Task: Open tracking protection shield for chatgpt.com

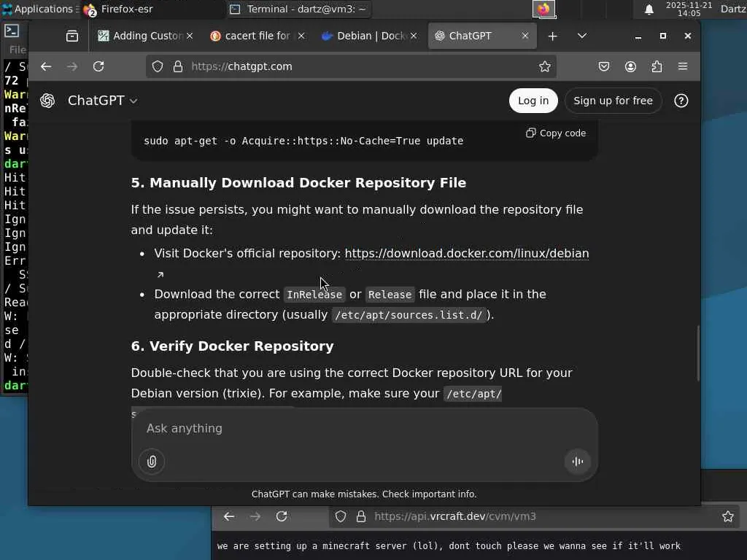Action: click(158, 66)
